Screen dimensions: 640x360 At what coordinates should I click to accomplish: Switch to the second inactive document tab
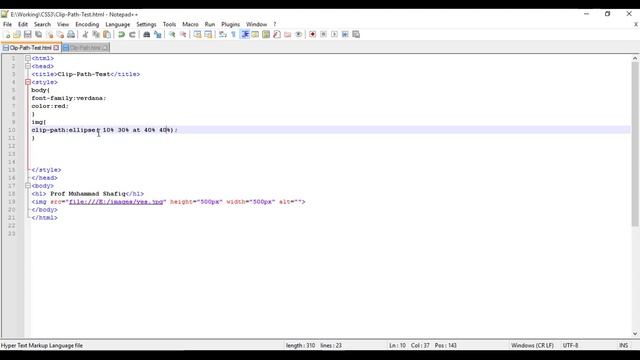86,48
